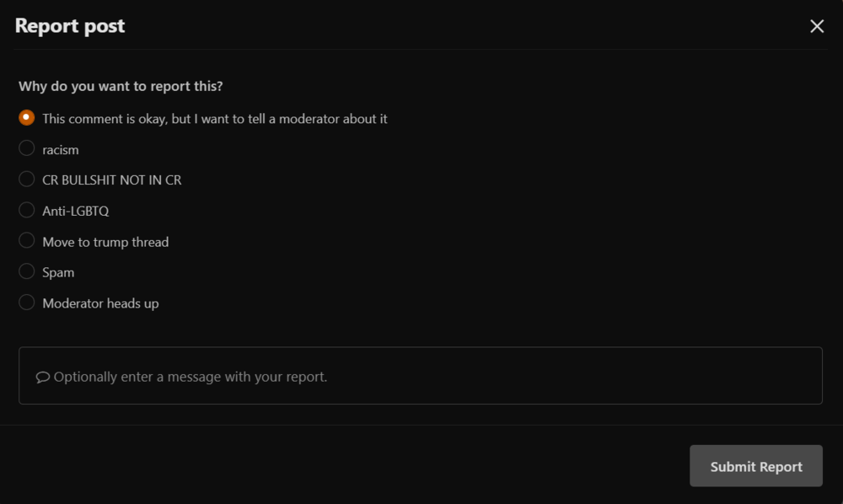This screenshot has height=504, width=843.
Task: Select the Anti-LGBTQ radio button circle
Action: click(x=27, y=210)
